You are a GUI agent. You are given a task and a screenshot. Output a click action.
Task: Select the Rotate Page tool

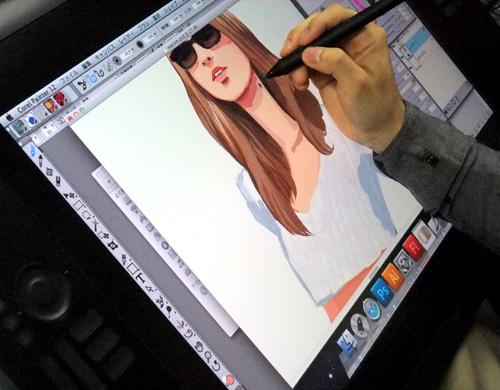click(216, 365)
